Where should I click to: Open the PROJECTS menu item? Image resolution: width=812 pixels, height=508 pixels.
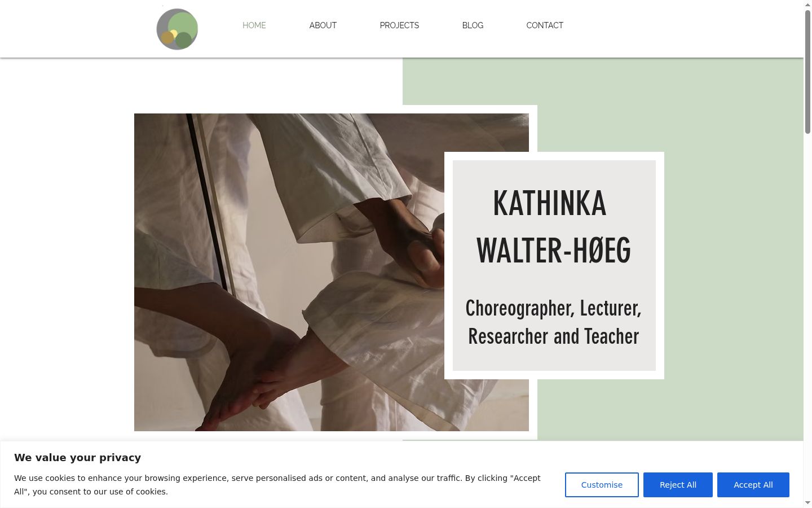(399, 25)
